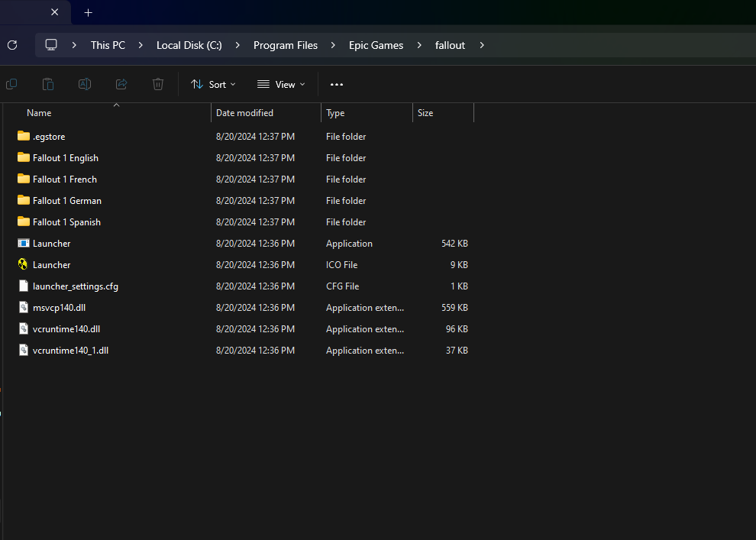The height and width of the screenshot is (540, 756).
Task: Click the 1 KB size value
Action: pos(459,286)
